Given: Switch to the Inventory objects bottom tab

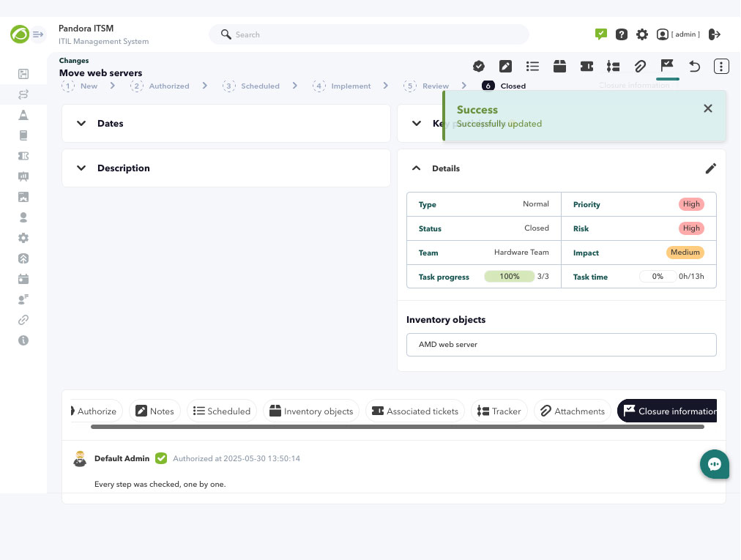Looking at the screenshot, I should pos(311,411).
